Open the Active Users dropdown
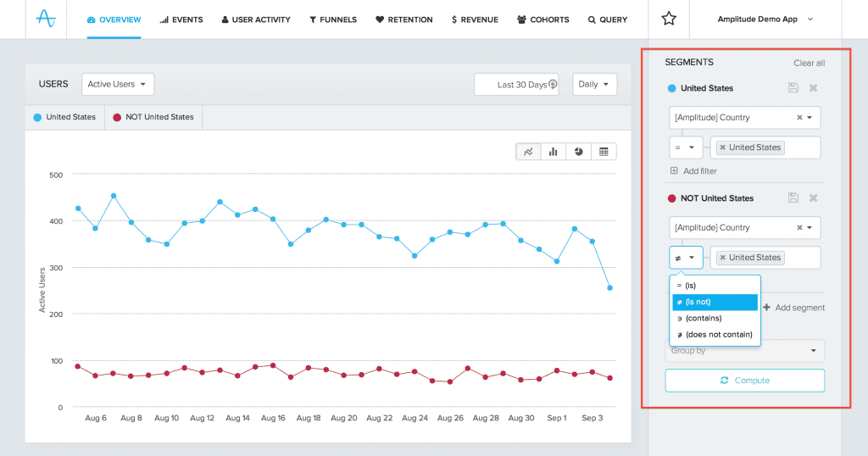Image resolution: width=868 pixels, height=456 pixels. [x=118, y=84]
